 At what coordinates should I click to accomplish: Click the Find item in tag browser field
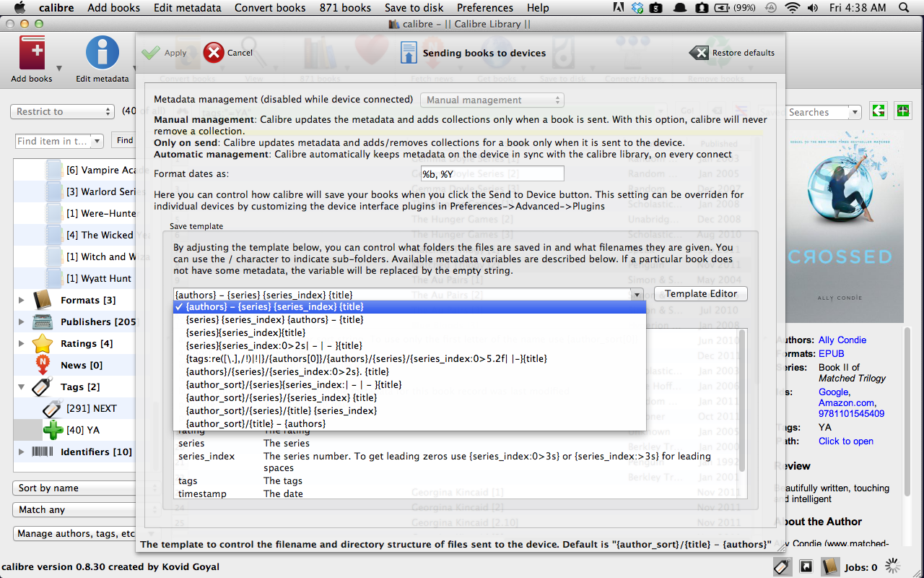click(x=53, y=141)
